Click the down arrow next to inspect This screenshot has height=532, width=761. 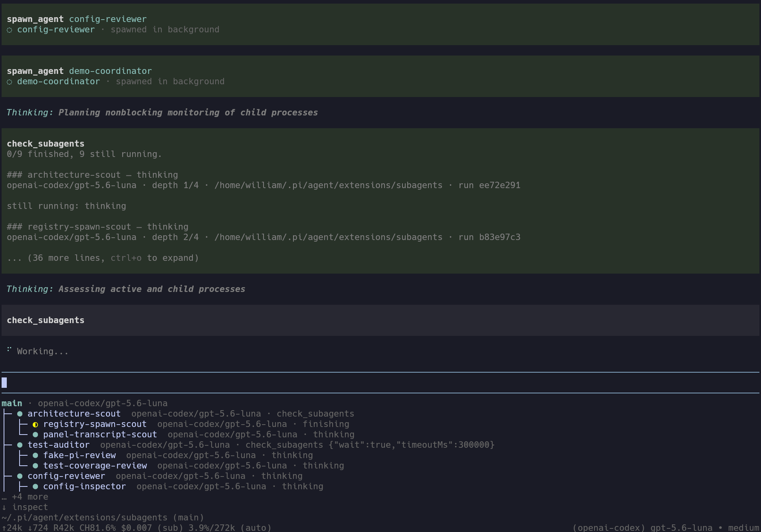click(4, 507)
